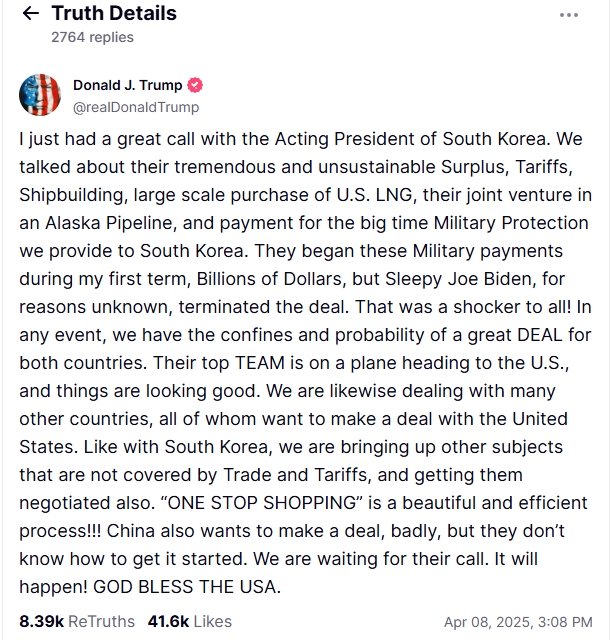Click Donald J. Trump's profile avatar
Image resolution: width=611 pixels, height=640 pixels.
(x=40, y=94)
